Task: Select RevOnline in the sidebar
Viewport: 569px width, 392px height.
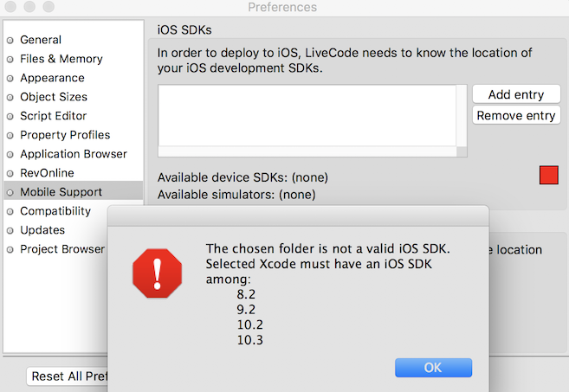Action: [x=47, y=173]
